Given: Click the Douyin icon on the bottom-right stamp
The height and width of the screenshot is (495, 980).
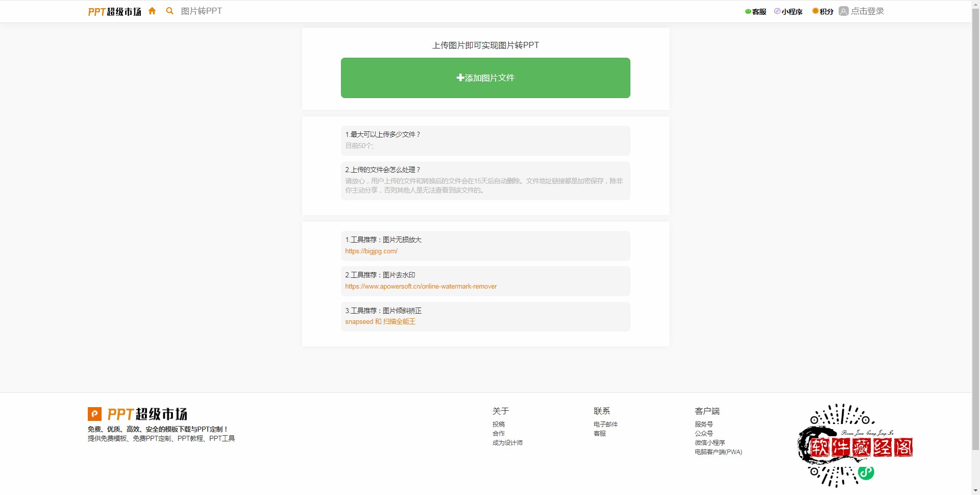Looking at the screenshot, I should pos(866,473).
